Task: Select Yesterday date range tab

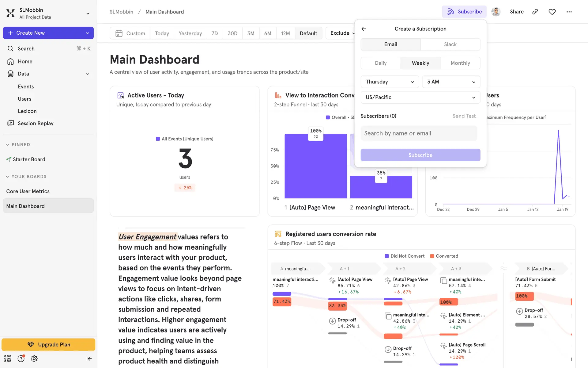Action: 190,33
